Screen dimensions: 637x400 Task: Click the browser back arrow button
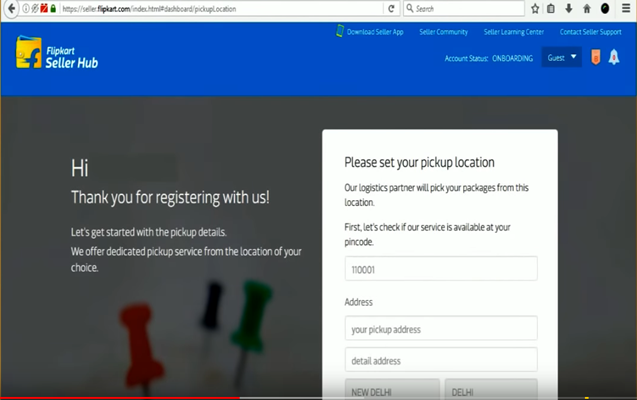point(10,8)
